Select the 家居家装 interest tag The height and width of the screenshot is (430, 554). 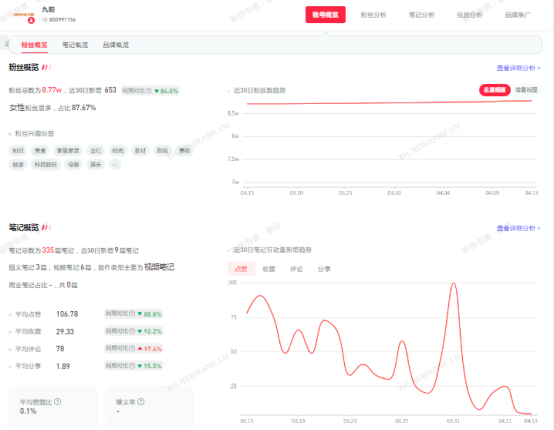point(68,151)
